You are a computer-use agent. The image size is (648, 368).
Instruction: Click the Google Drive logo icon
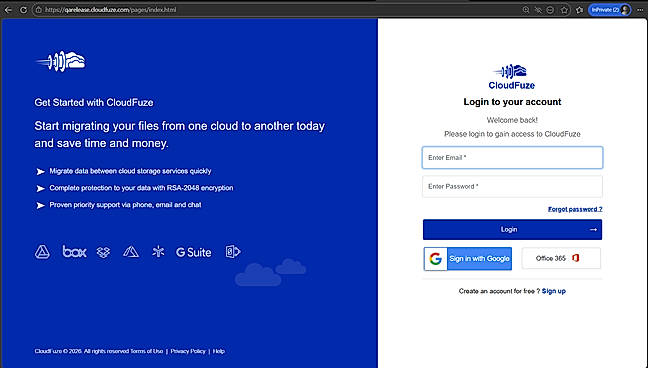click(42, 251)
